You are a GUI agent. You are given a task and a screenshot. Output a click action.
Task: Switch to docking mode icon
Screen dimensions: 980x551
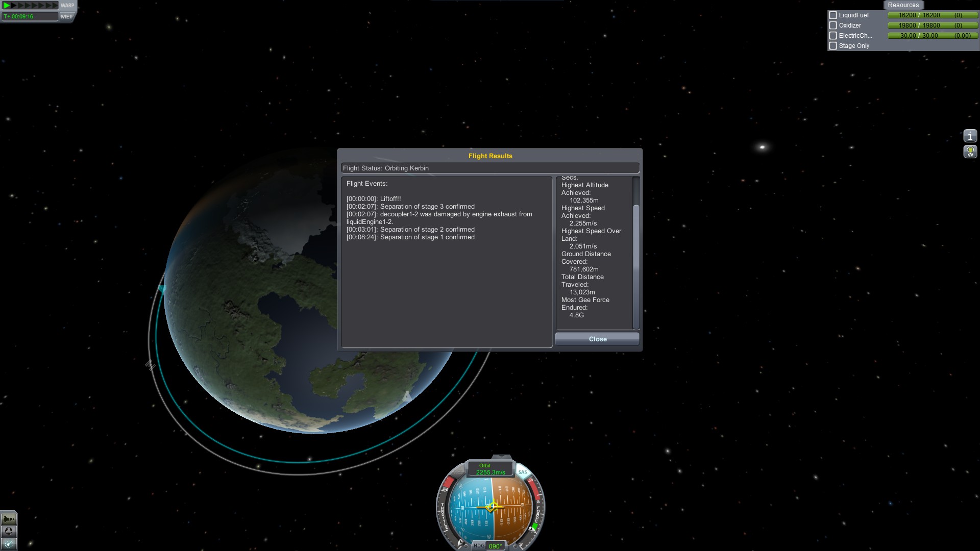point(9,532)
